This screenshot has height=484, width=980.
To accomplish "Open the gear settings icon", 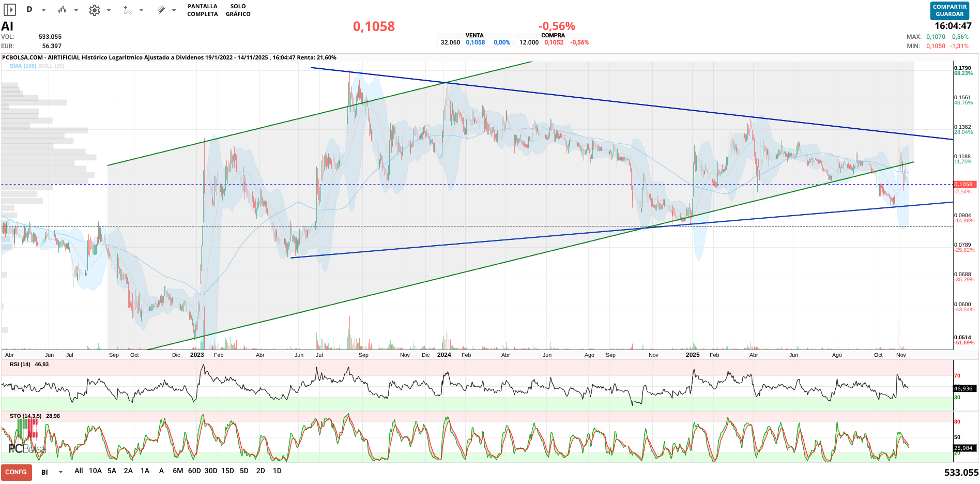I will pos(94,10).
